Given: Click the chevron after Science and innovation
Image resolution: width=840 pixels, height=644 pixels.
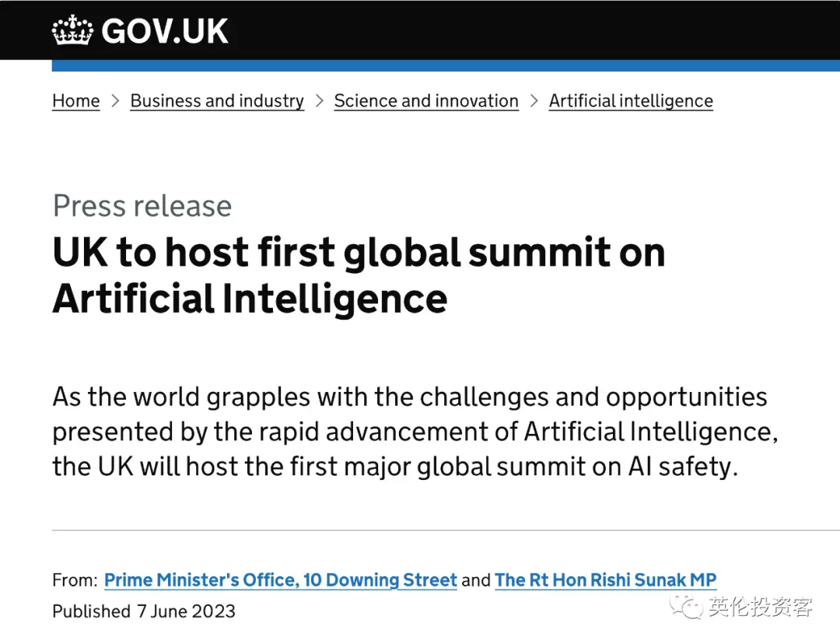Looking at the screenshot, I should [534, 101].
